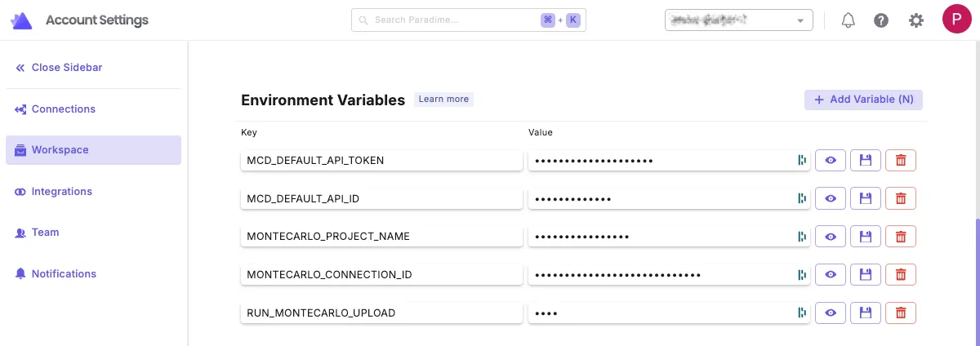Click the Paradime logo icon
This screenshot has height=346, width=980.
click(x=22, y=20)
